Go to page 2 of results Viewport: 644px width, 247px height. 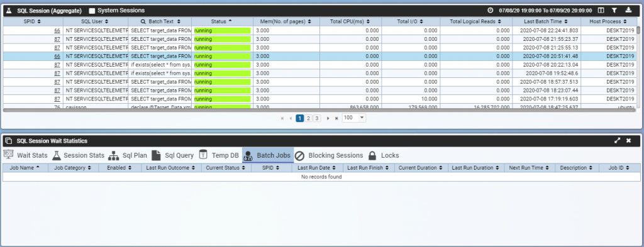(308, 118)
